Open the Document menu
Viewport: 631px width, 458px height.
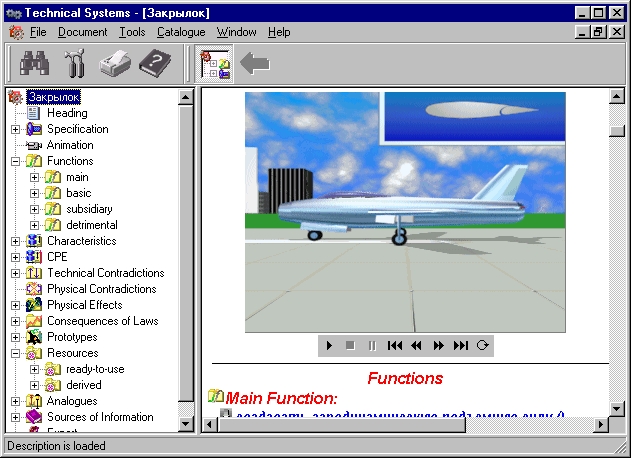pyautogui.click(x=82, y=32)
